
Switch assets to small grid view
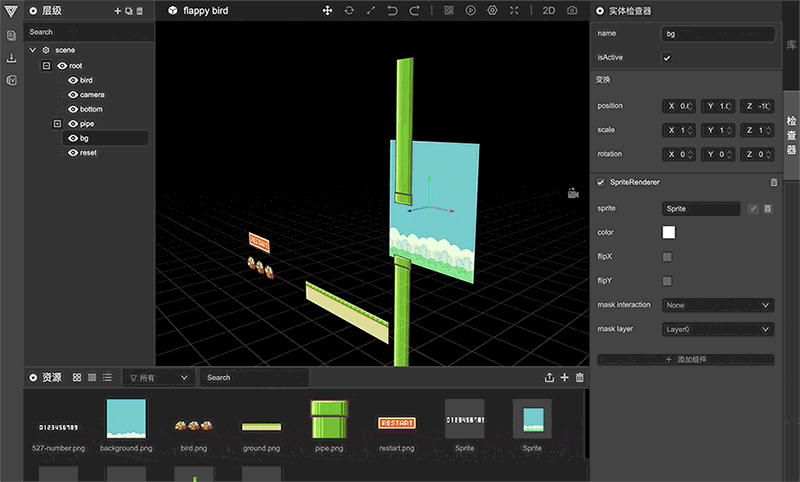click(x=92, y=377)
